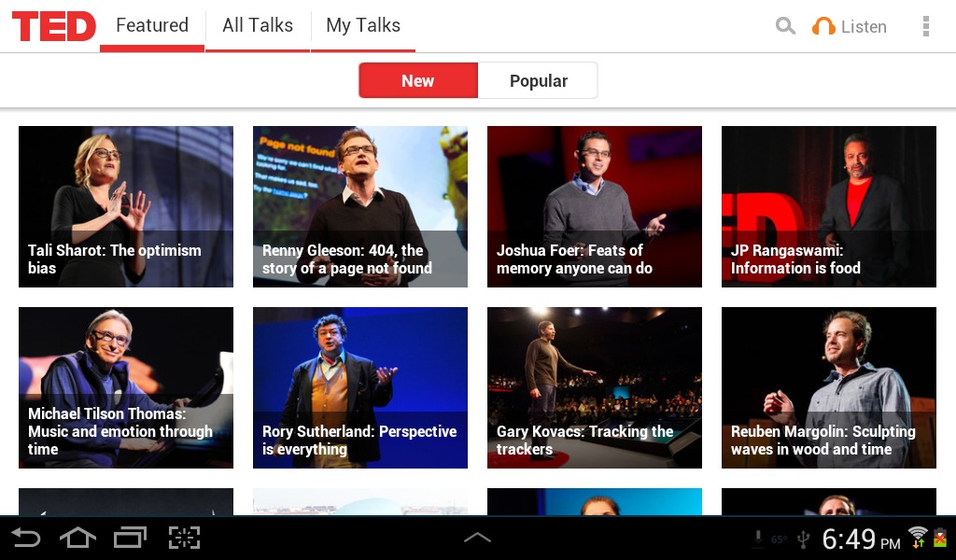
Task: Tap the Wi-Fi signal icon
Action: point(917,538)
